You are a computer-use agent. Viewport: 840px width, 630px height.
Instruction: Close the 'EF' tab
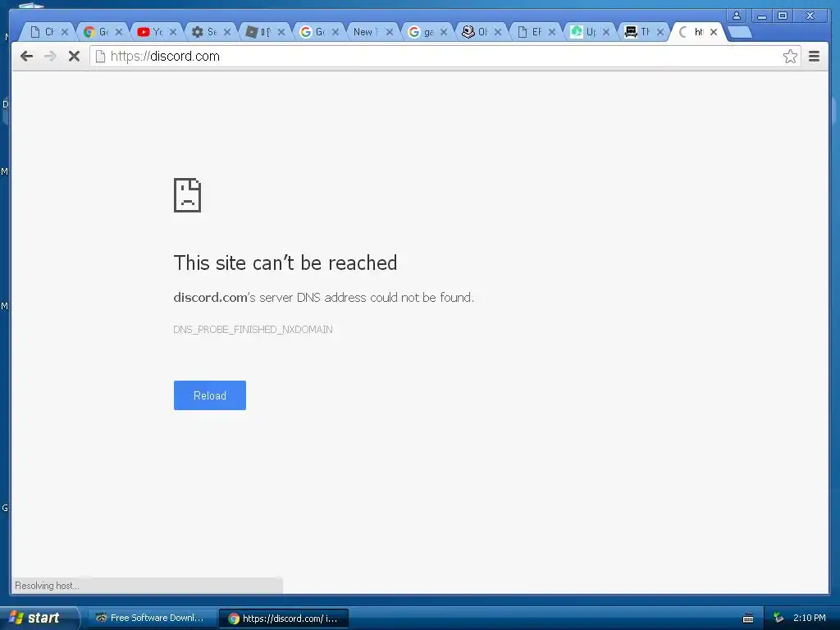pos(552,32)
